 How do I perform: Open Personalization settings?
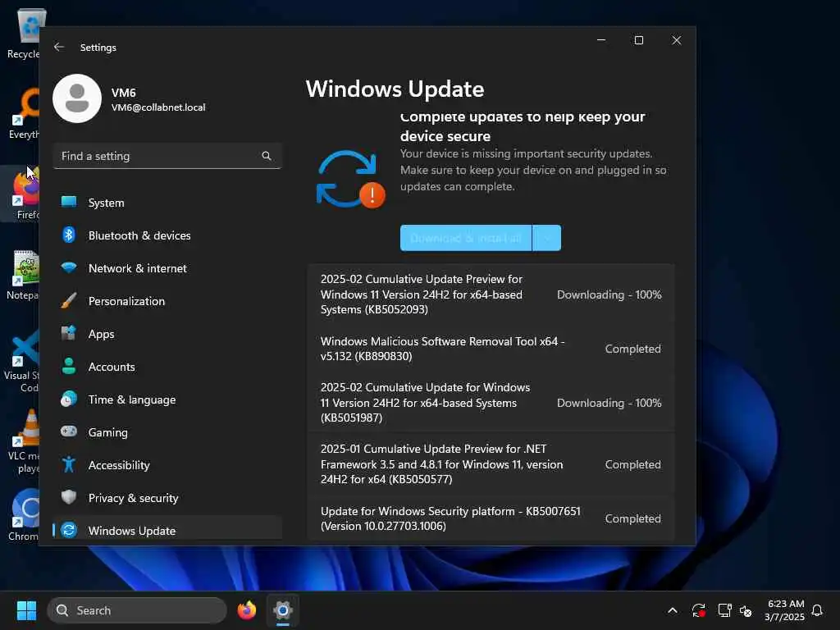pyautogui.click(x=167, y=301)
